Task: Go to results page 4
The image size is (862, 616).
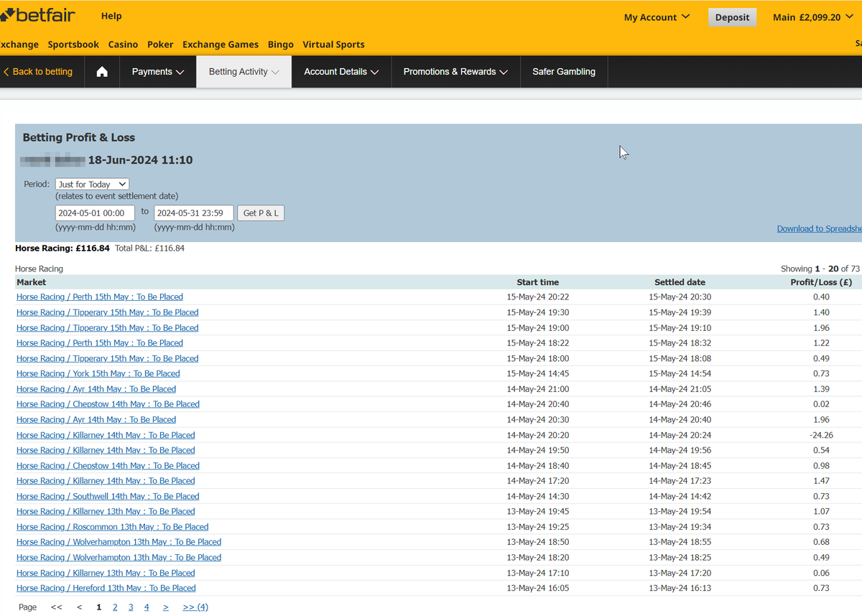Action: [147, 607]
